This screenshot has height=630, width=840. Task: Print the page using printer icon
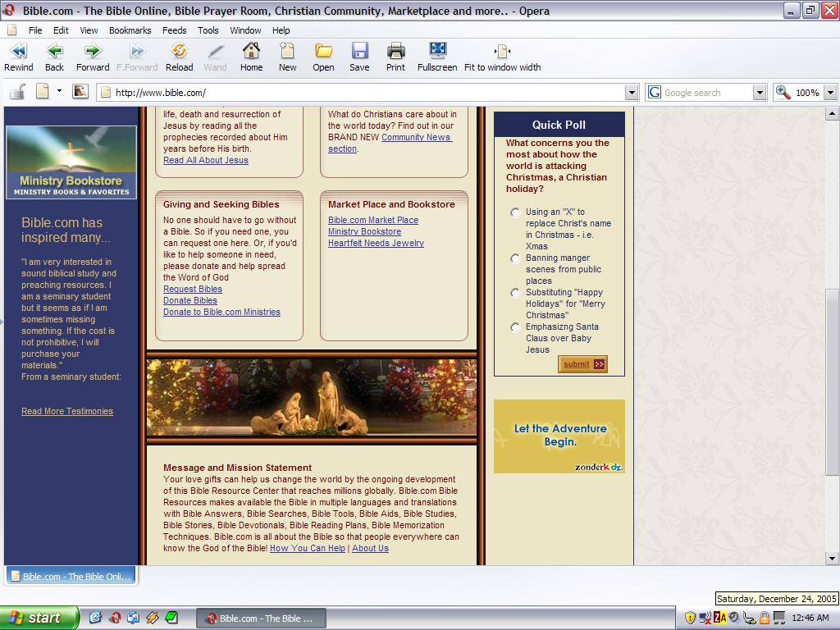[x=396, y=57]
